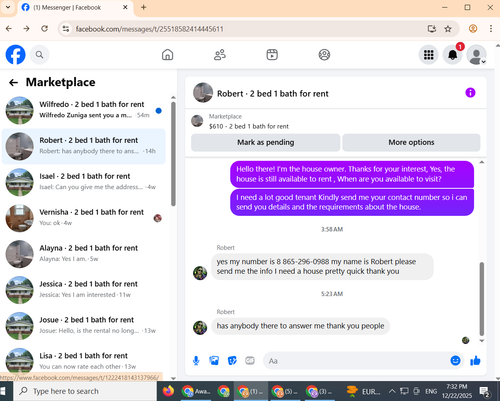The width and height of the screenshot is (500, 401).
Task: Choose a sticker icon in composer
Action: [x=232, y=361]
